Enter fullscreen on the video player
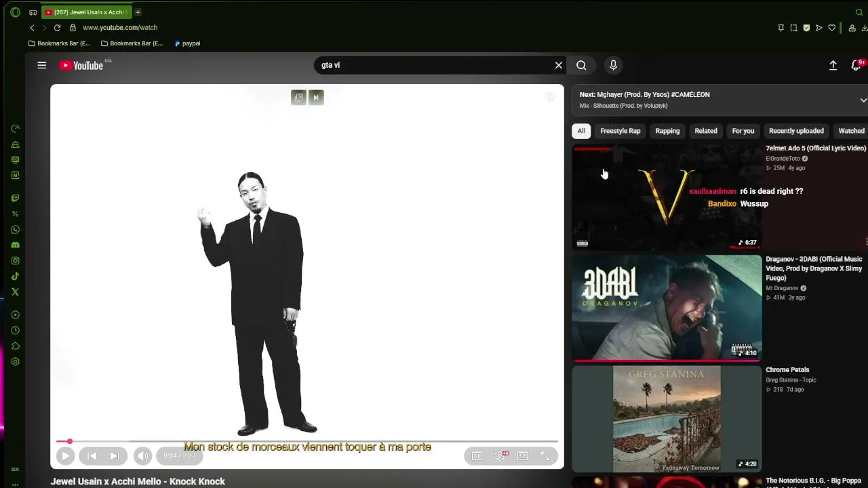Image resolution: width=868 pixels, height=488 pixels. (545, 456)
